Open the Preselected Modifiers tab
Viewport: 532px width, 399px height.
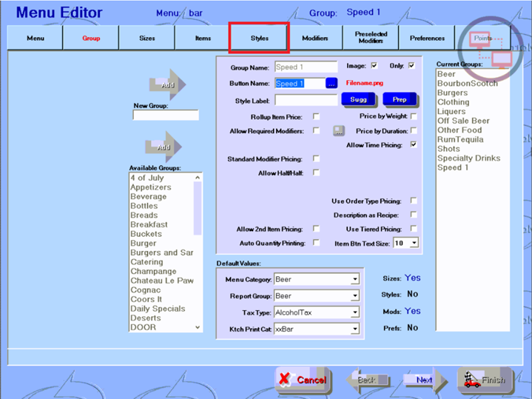point(371,38)
